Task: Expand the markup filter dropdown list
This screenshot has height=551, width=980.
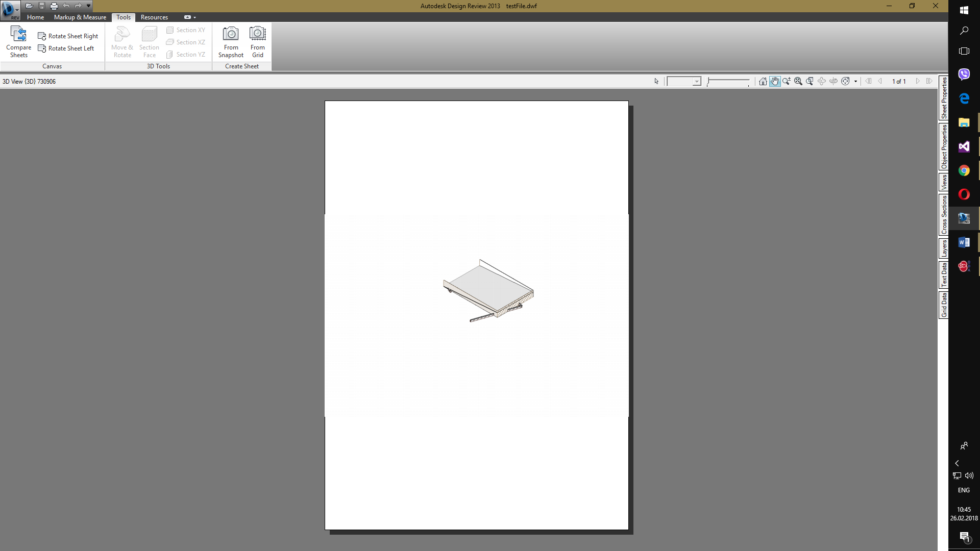Action: click(x=698, y=81)
